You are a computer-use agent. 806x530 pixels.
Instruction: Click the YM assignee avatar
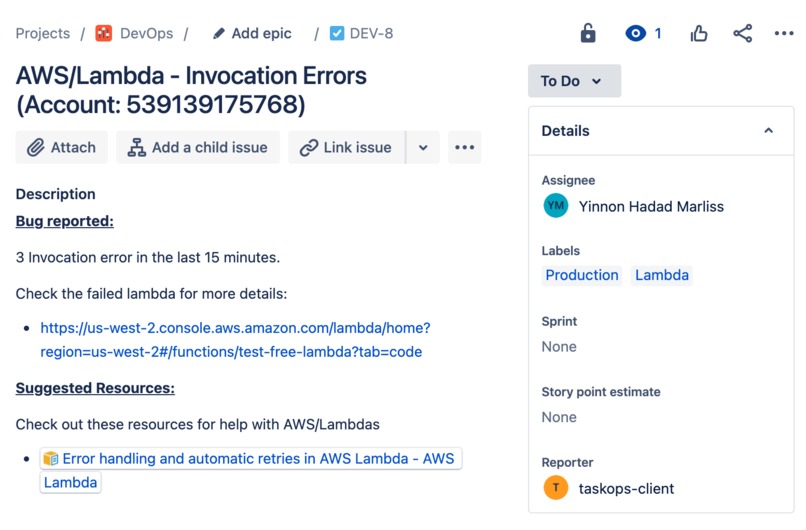click(556, 206)
